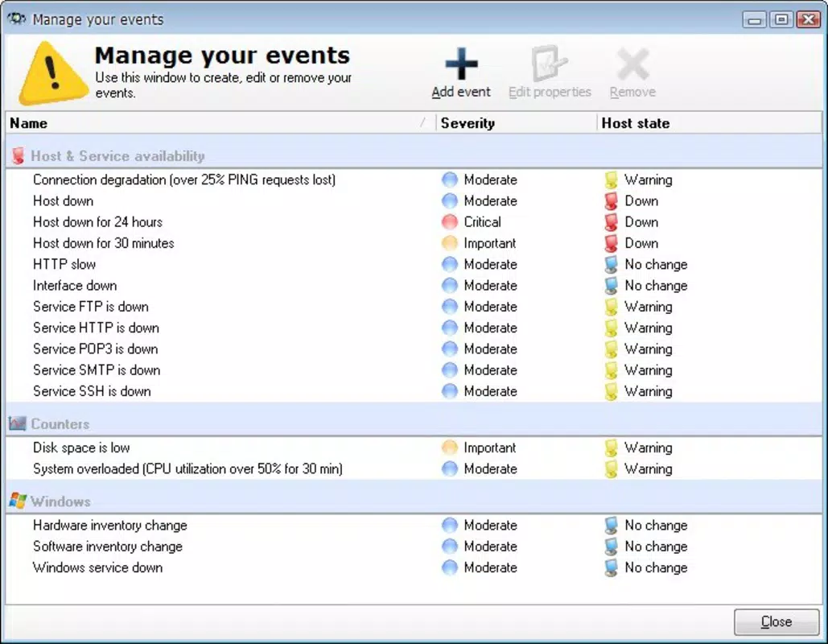
Task: Click Moderate text in Service SMTP is down row
Action: pyautogui.click(x=491, y=369)
